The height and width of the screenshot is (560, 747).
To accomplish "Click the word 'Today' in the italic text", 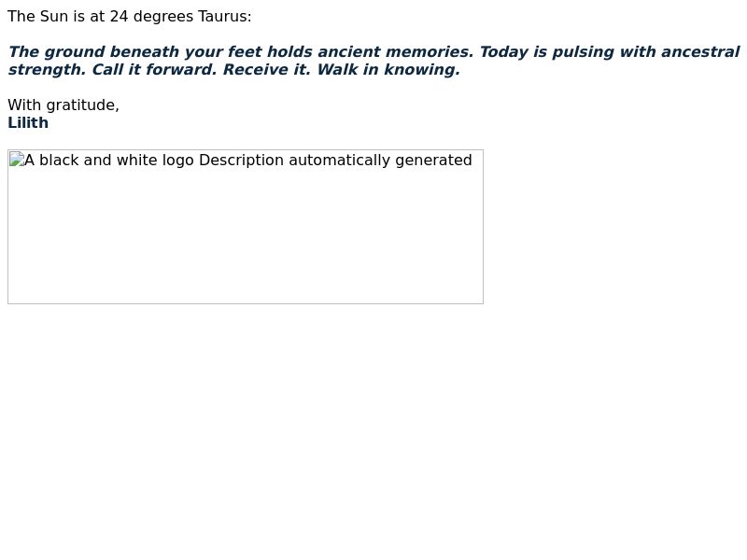I will tap(504, 52).
